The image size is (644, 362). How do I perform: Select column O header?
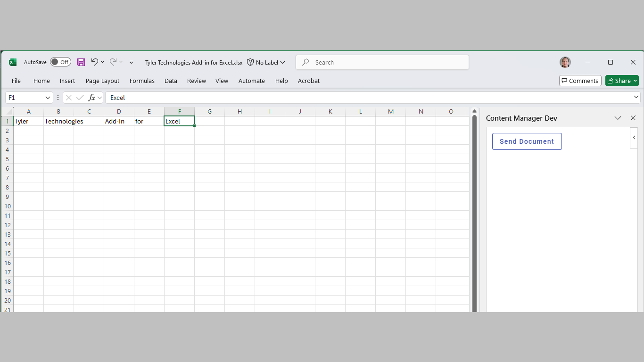[x=451, y=112]
